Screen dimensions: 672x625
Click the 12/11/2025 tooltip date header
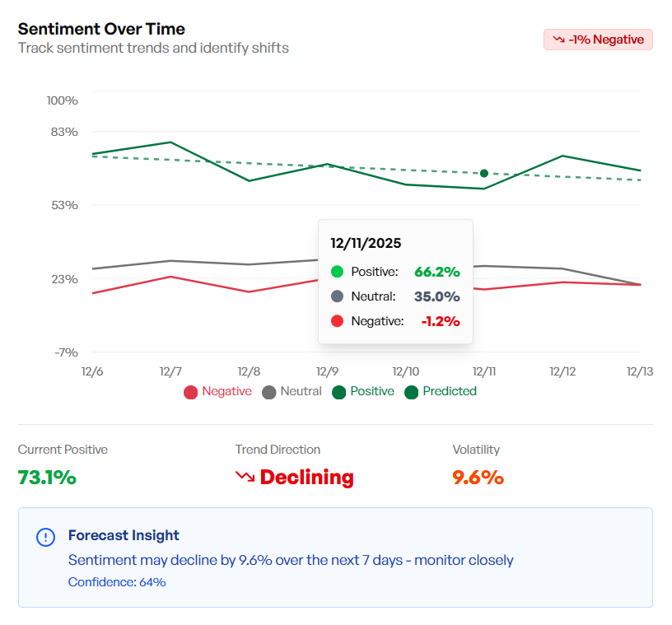[x=366, y=244]
